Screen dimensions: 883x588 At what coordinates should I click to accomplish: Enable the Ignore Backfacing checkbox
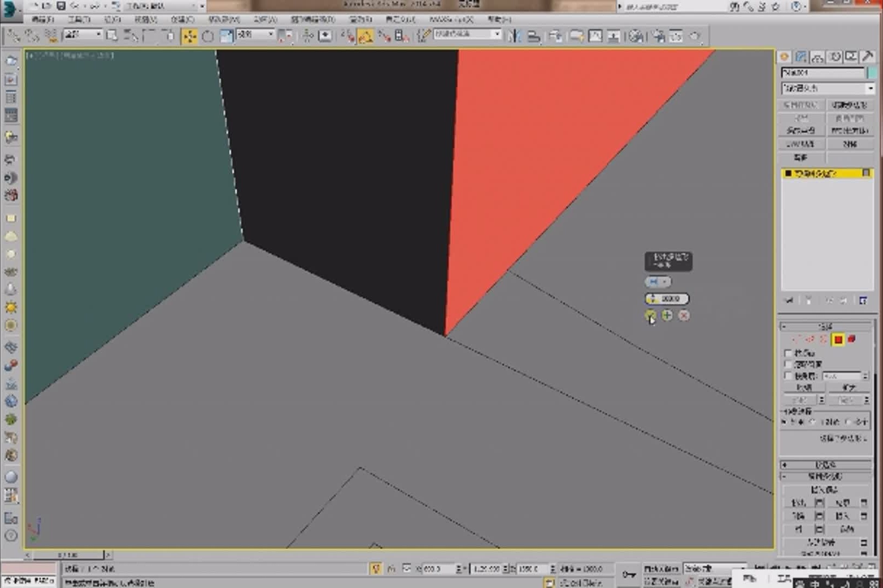[x=787, y=364]
